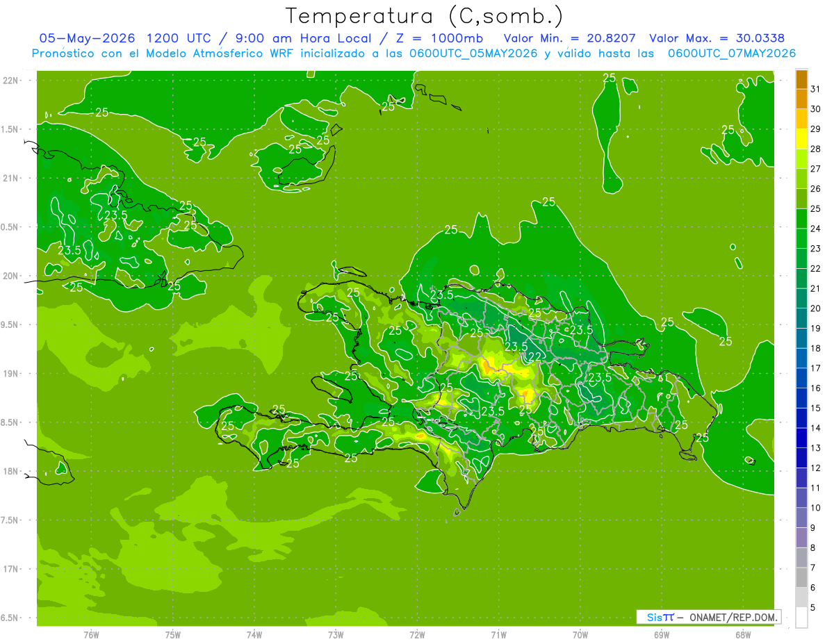This screenshot has width=834, height=644.
Task: Click the 76W longitude axis label
Action: (x=91, y=634)
